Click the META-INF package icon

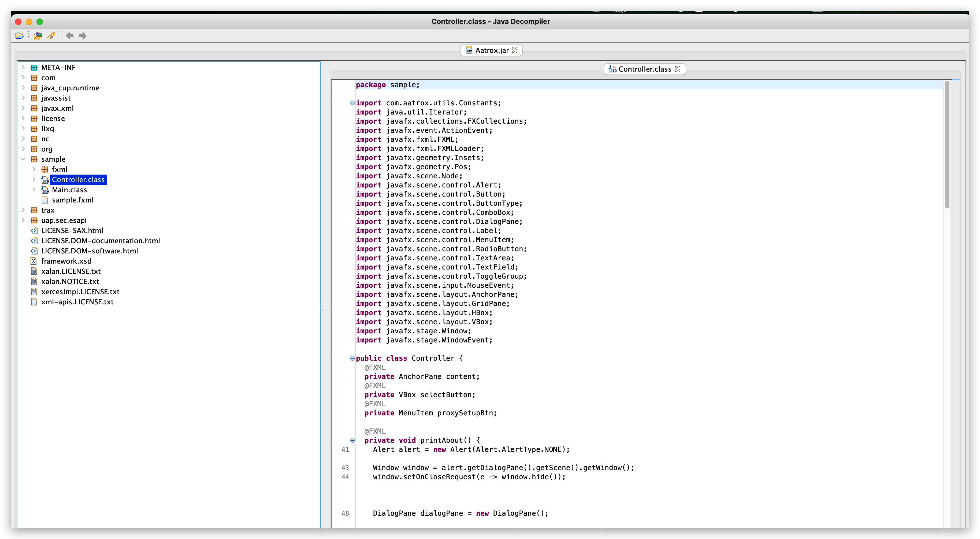(34, 67)
